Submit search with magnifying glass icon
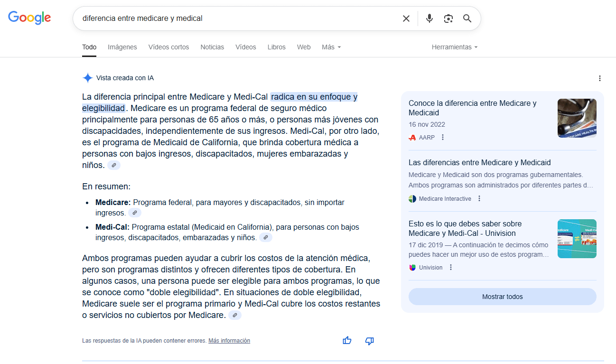The width and height of the screenshot is (616, 364). [467, 19]
